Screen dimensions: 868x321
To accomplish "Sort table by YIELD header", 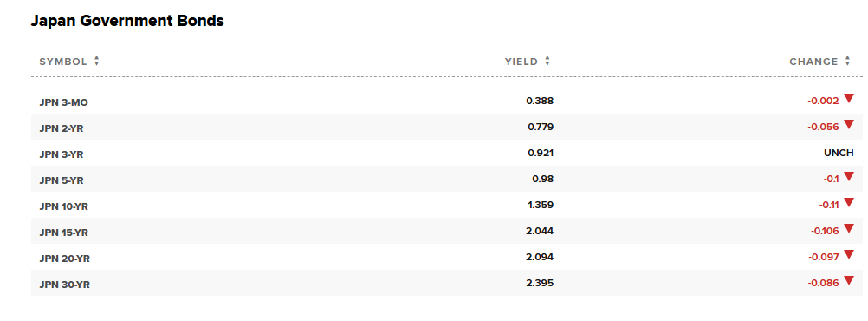I will tap(521, 62).
